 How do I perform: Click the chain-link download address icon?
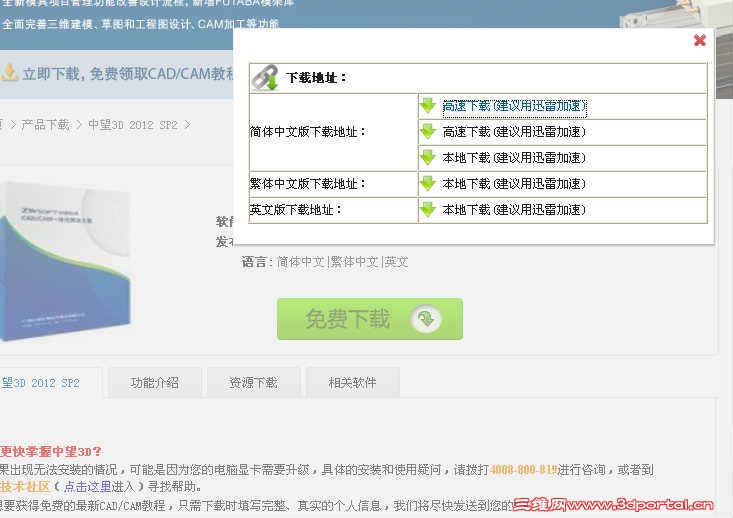coord(265,78)
